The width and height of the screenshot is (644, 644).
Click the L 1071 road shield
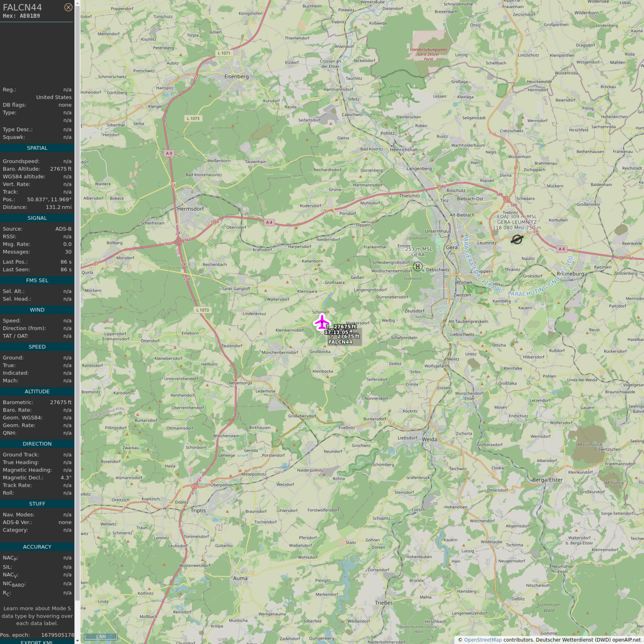224,53
